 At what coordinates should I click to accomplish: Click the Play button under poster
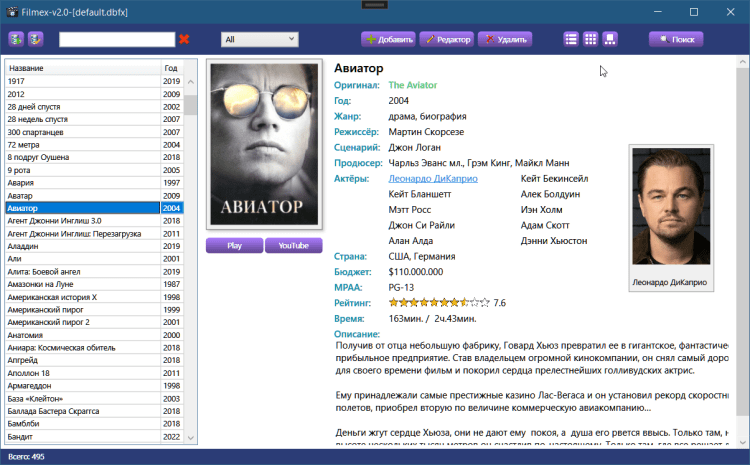[234, 245]
